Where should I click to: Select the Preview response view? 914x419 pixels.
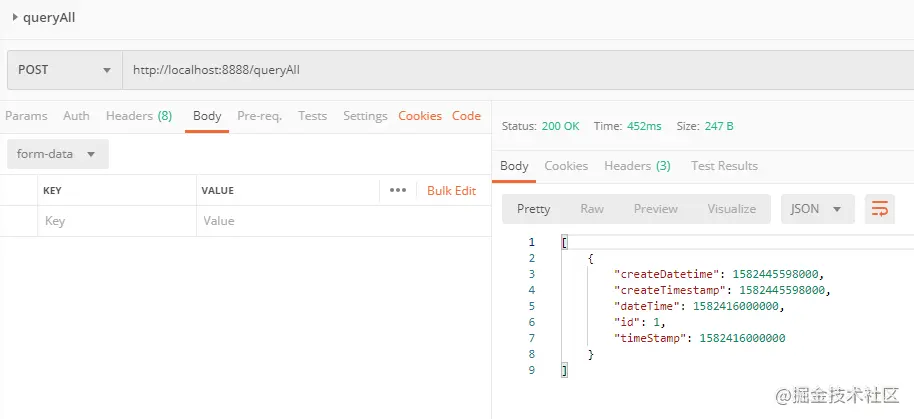pyautogui.click(x=655, y=209)
